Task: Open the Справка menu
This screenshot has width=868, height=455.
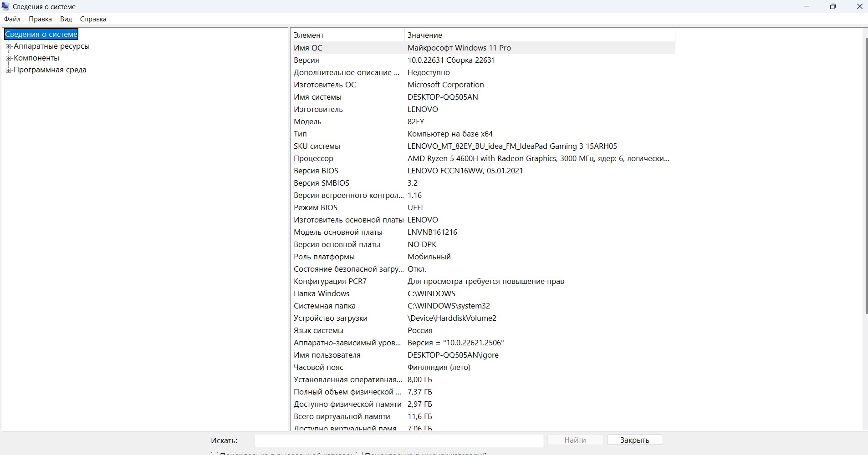Action: point(93,19)
